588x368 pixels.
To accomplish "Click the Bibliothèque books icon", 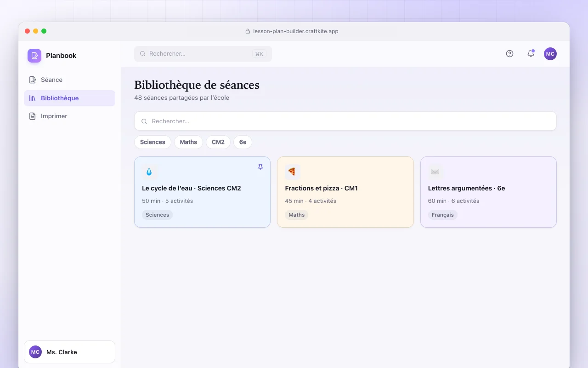I will (33, 98).
